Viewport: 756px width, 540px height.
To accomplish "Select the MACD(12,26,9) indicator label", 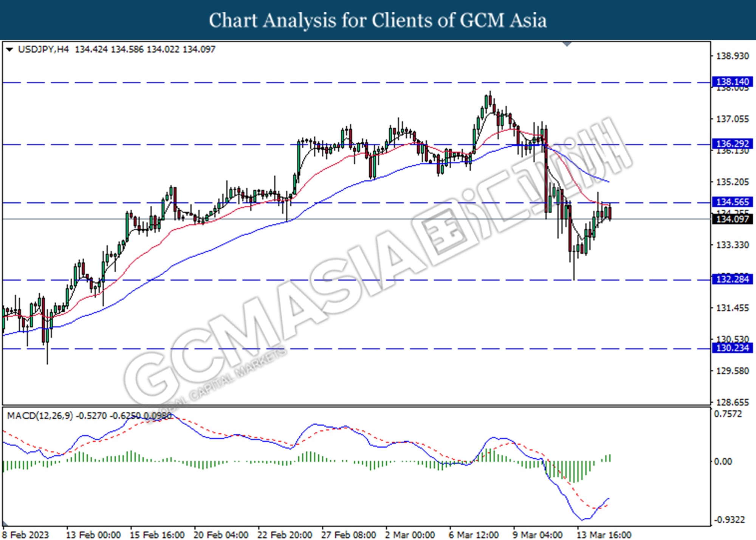I will pos(40,416).
